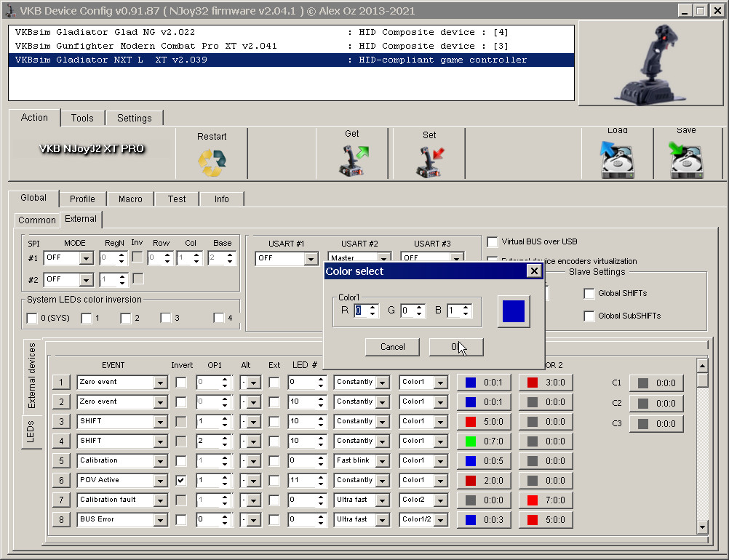729x560 pixels.
Task: Open event dropdown for Calibration row 5
Action: coord(160,461)
